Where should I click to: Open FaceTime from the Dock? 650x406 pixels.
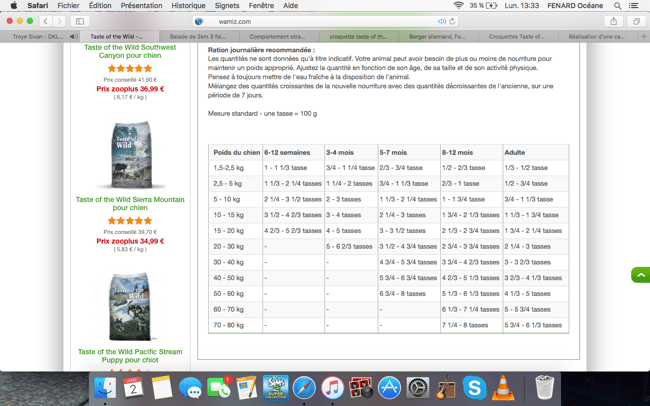pos(218,388)
